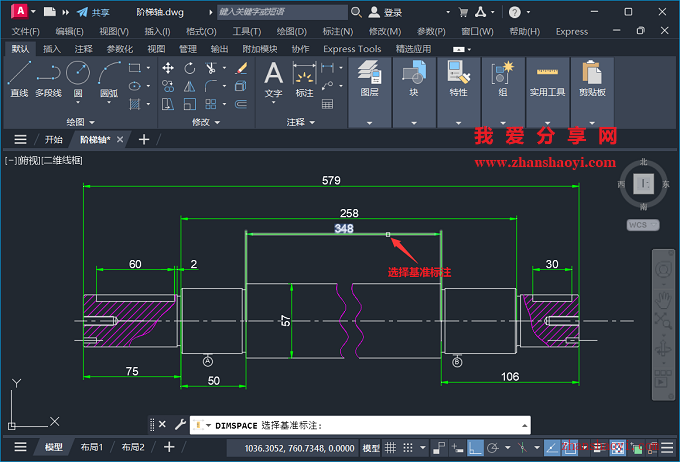680x462 pixels.
Task: Switch to the 布局1 layout tab
Action: point(92,447)
